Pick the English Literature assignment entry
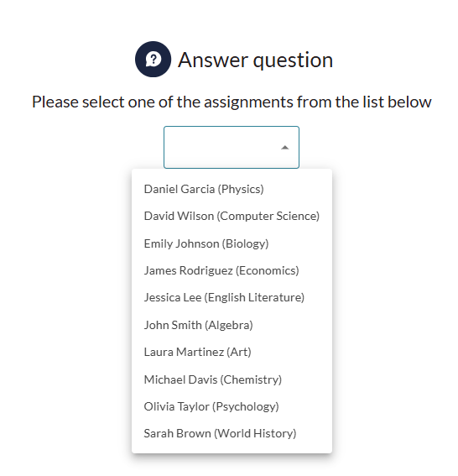 232,297
